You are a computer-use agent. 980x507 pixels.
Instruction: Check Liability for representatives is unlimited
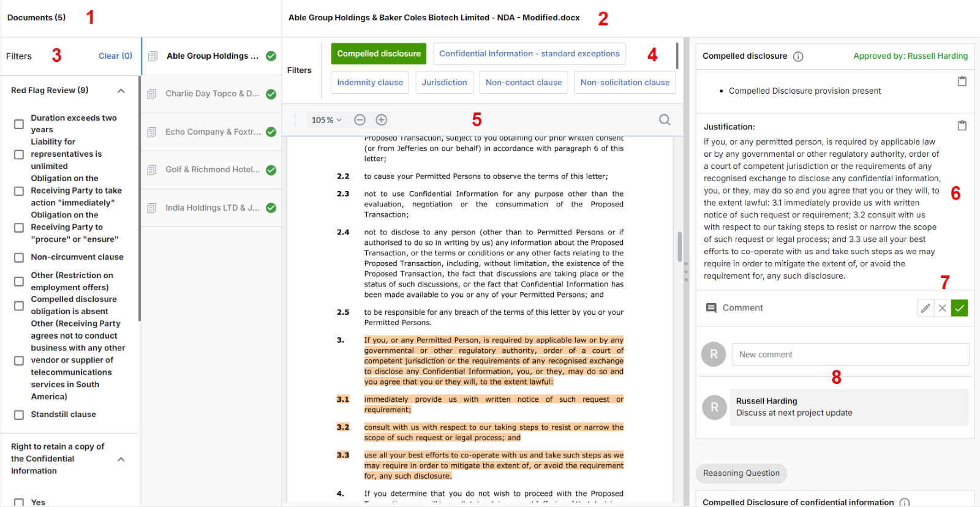[19, 154]
